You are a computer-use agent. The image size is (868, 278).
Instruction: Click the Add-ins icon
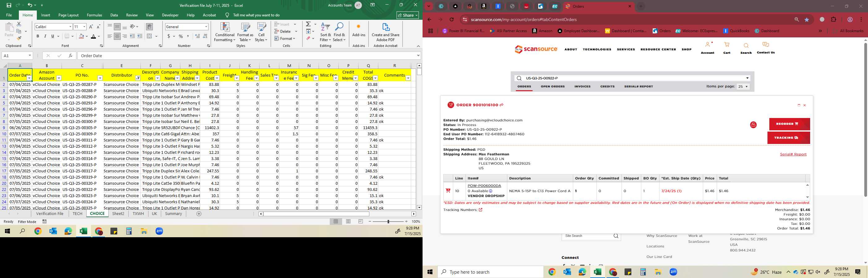[x=359, y=30]
